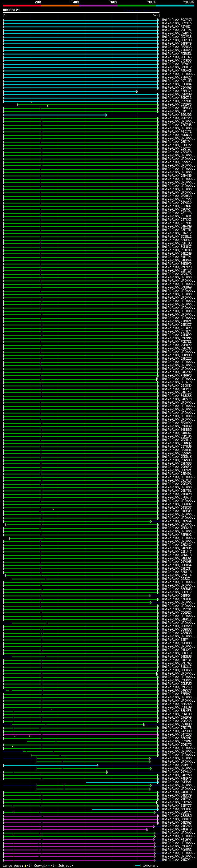Select hit label UniRef100_Q9LTR4
197x868 pixels.
177,30
